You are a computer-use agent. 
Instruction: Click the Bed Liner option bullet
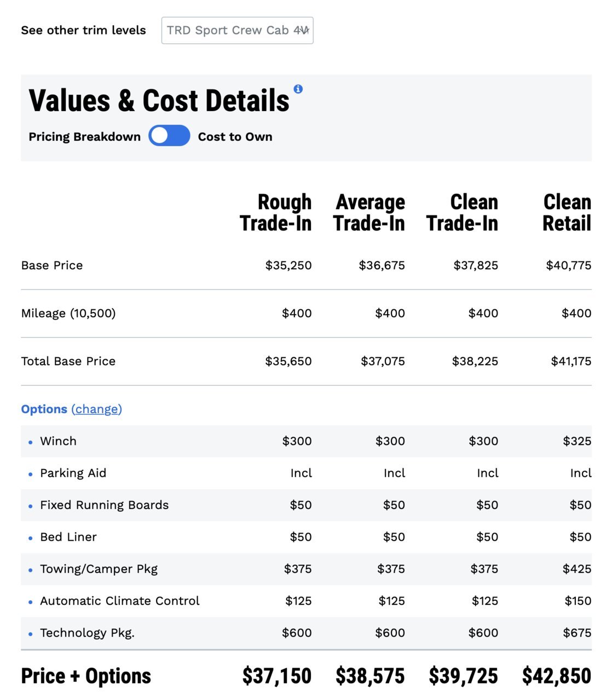(30, 538)
